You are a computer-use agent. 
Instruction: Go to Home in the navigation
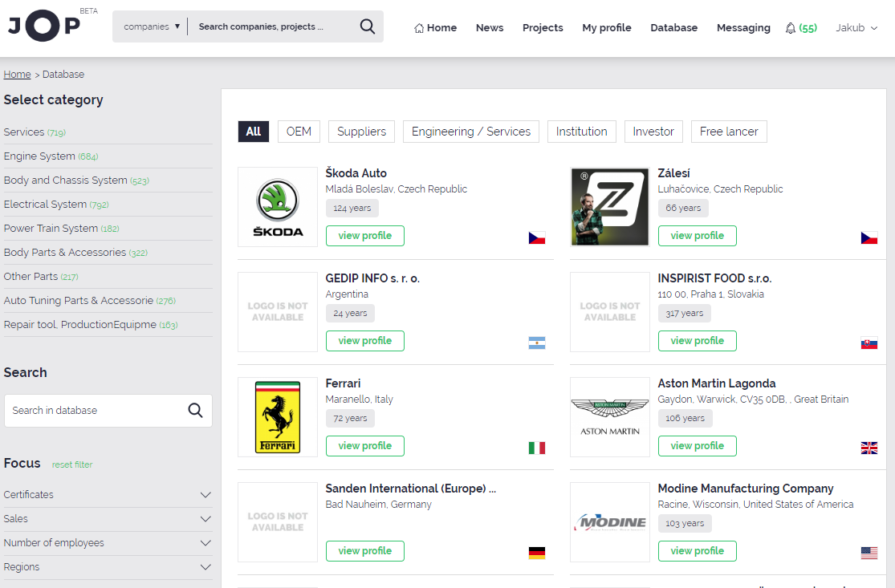click(436, 28)
